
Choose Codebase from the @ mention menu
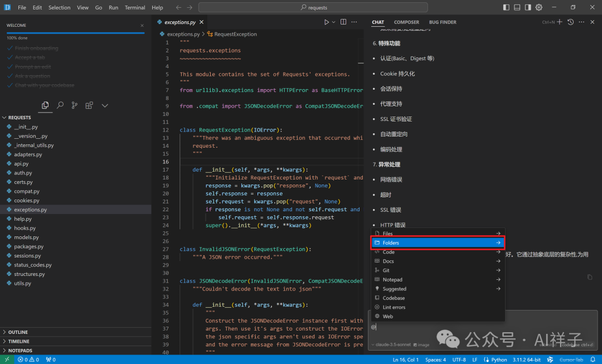pyautogui.click(x=438, y=298)
